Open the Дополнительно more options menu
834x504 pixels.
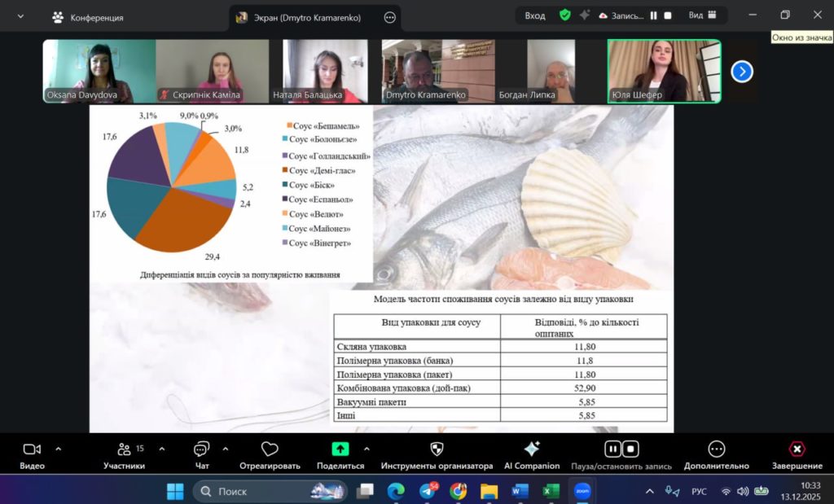click(x=716, y=454)
